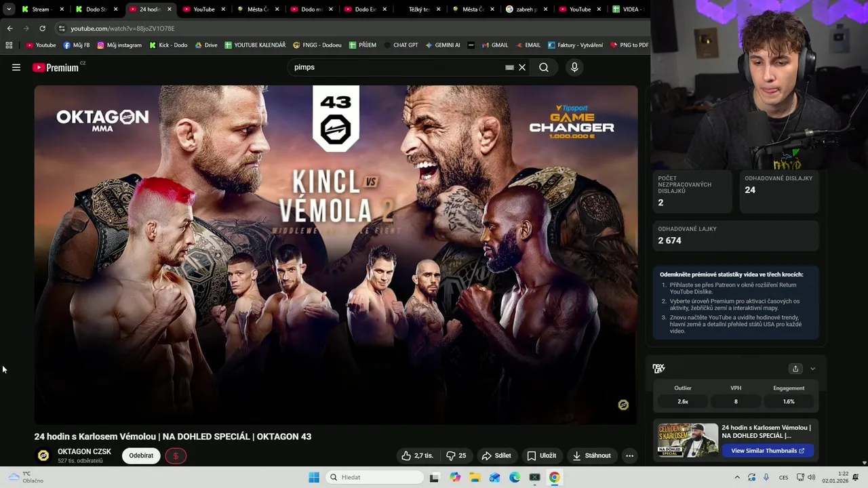Start voice search with microphone icon

(574, 67)
